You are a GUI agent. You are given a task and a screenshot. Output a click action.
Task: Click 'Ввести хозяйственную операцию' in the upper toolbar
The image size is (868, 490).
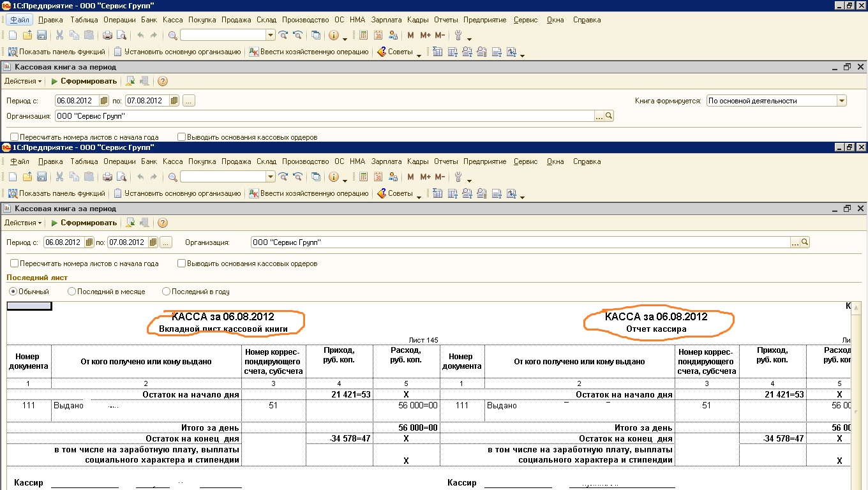tap(309, 52)
